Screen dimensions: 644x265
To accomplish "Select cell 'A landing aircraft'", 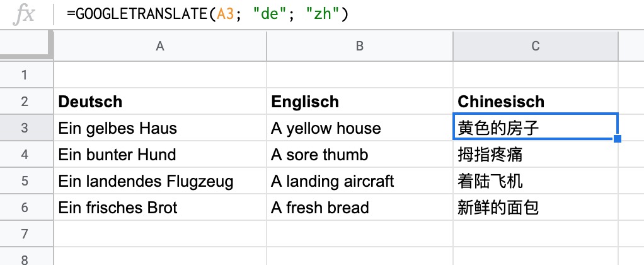I will point(360,180).
